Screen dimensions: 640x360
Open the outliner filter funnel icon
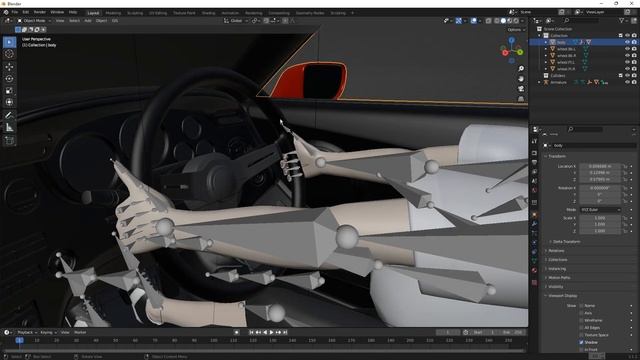(622, 20)
